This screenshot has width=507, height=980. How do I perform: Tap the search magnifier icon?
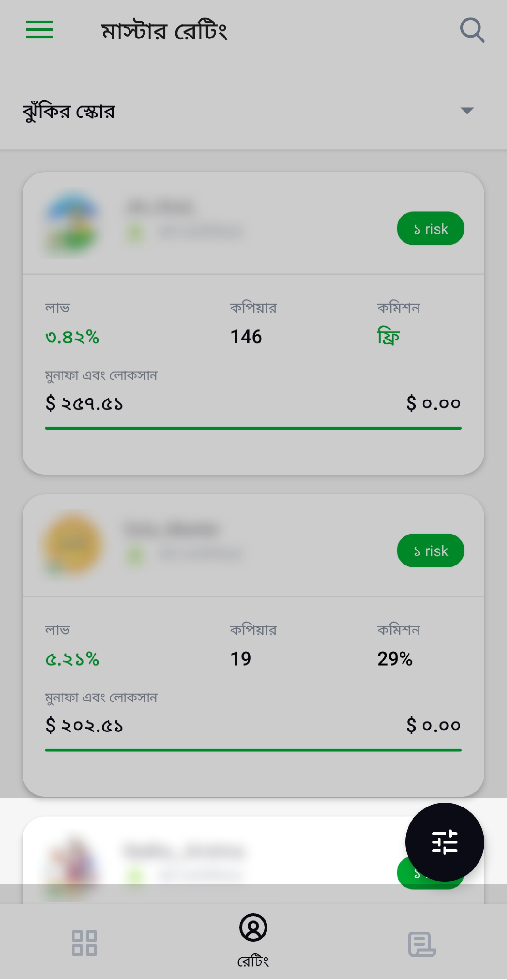point(472,30)
